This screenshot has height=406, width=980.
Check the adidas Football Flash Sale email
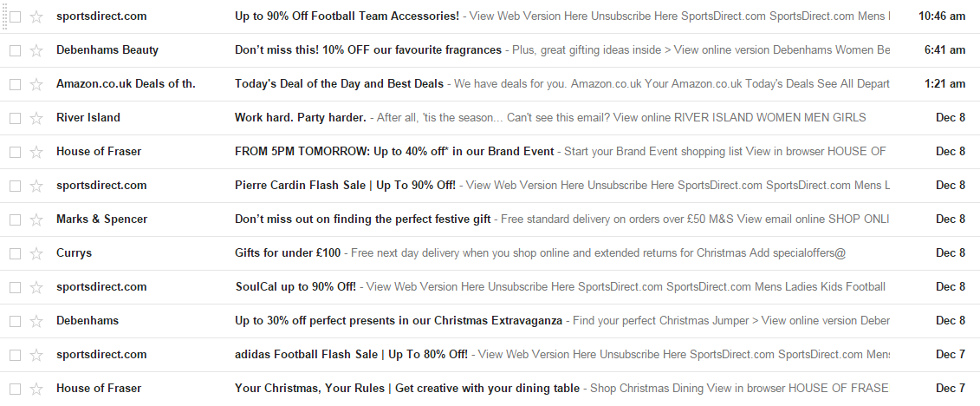(x=15, y=355)
